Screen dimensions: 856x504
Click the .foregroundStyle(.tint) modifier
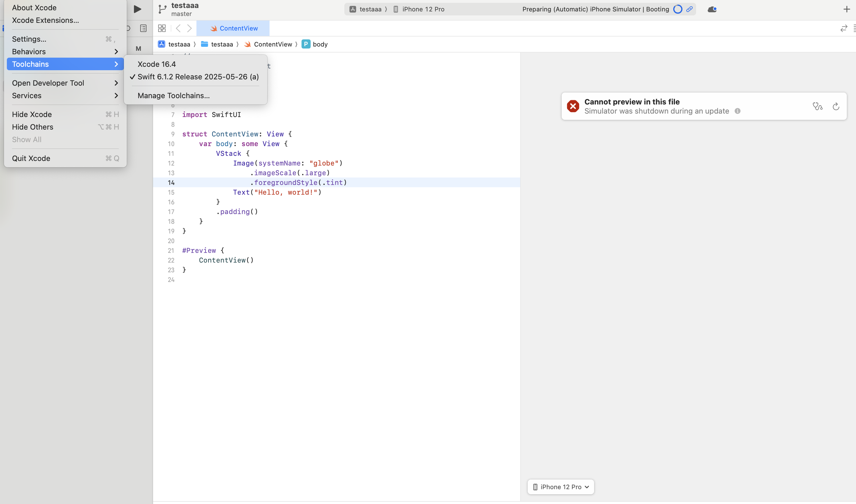[x=298, y=183]
